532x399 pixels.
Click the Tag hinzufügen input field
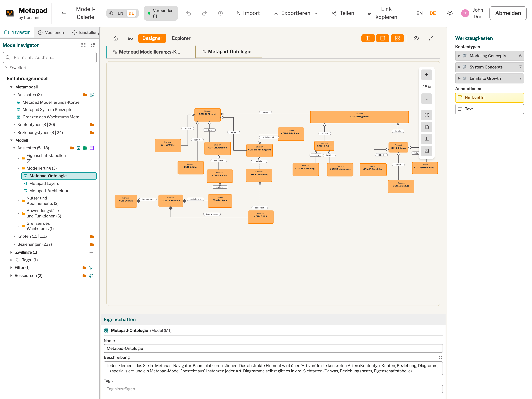pos(273,389)
